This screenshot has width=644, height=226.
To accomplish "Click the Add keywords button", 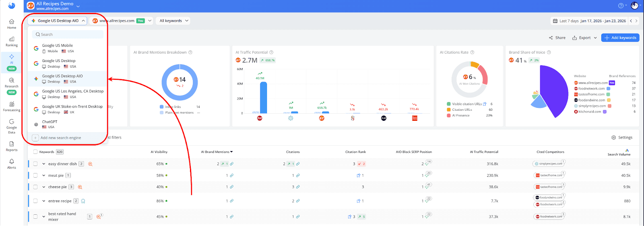I will [620, 38].
